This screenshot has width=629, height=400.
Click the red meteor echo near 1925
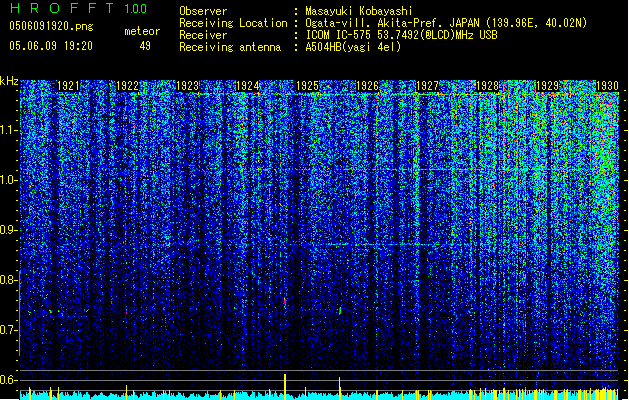pos(285,301)
